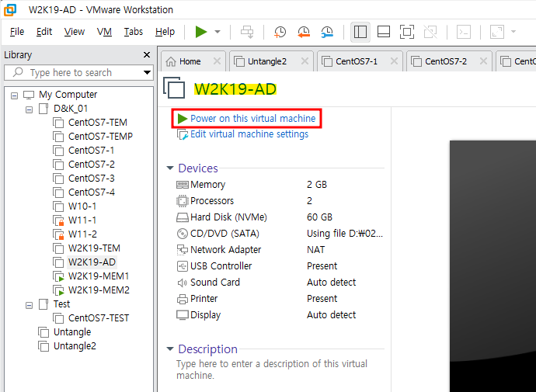Screen dimensions: 536x392
Task: Collapse the My Computer tree node
Action: point(14,95)
